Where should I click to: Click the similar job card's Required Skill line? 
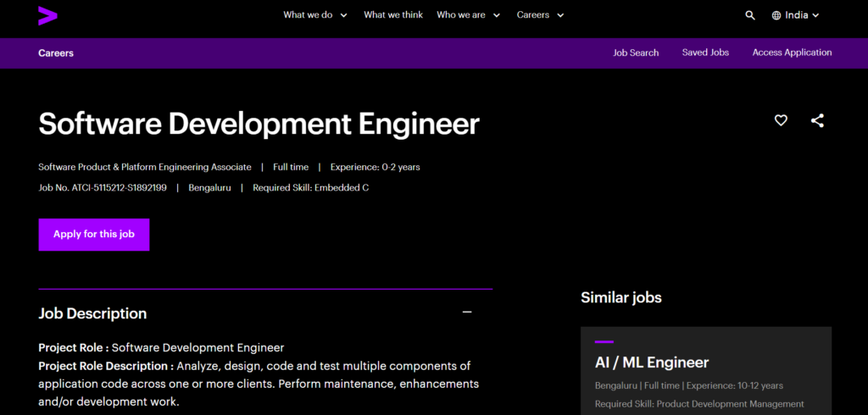point(698,404)
